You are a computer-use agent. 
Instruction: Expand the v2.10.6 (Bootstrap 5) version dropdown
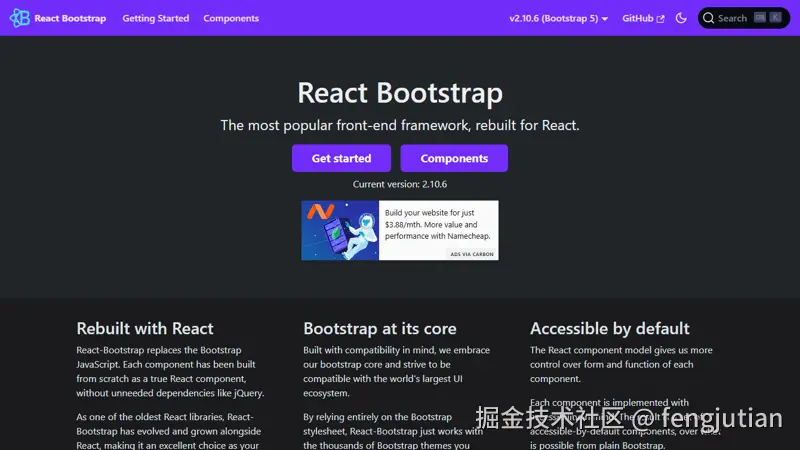click(559, 18)
